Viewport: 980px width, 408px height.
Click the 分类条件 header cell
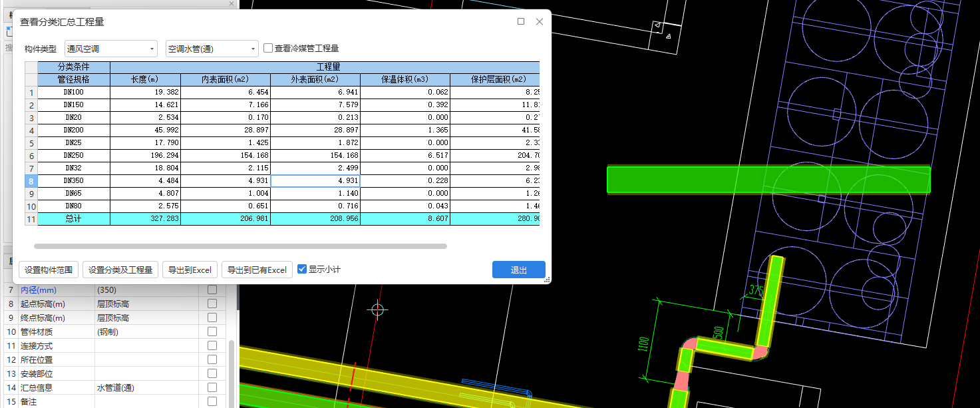(74, 67)
